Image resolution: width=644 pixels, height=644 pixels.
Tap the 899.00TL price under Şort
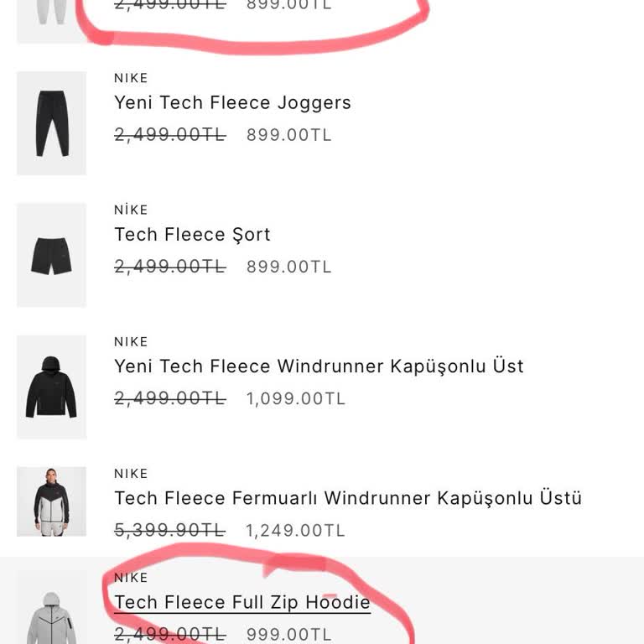pyautogui.click(x=288, y=267)
